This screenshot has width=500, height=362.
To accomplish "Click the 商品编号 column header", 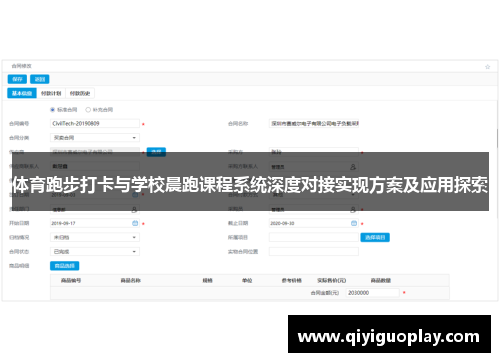I will [71, 281].
